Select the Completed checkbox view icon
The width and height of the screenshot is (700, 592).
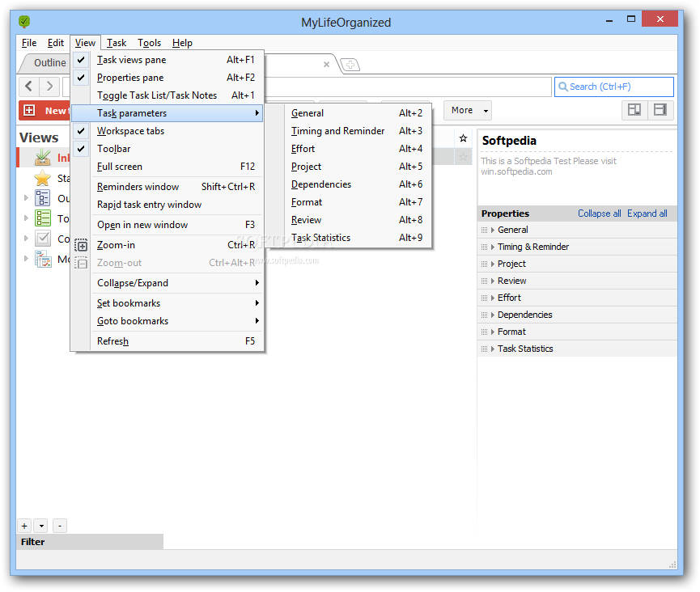click(x=43, y=239)
